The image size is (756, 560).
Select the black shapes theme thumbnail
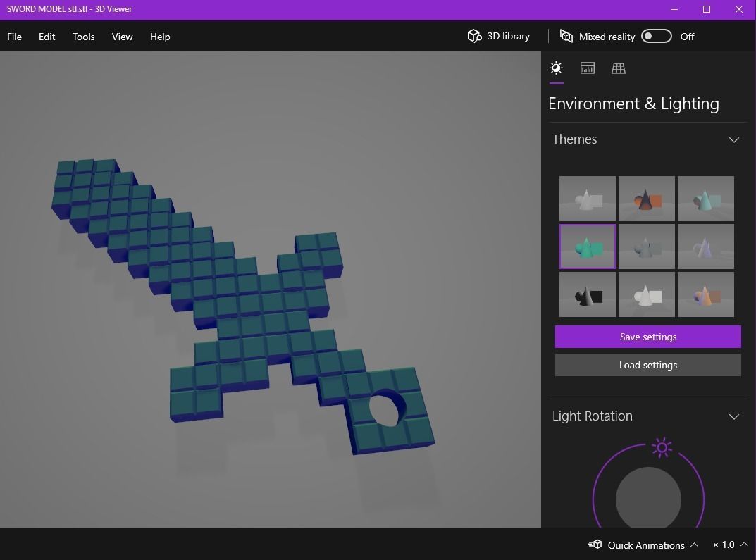587,294
